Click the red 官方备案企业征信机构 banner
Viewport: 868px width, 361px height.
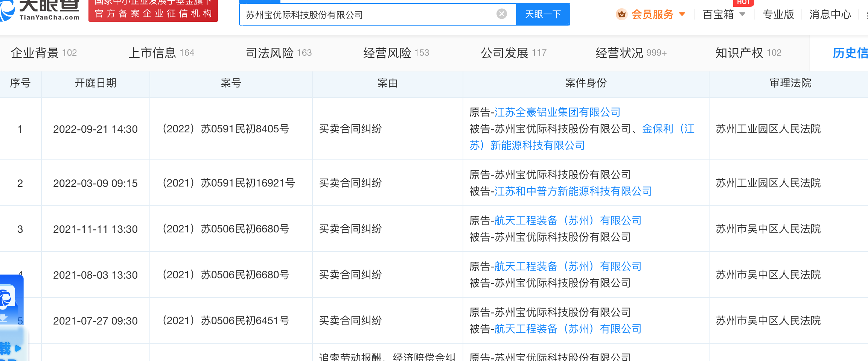[x=153, y=11]
